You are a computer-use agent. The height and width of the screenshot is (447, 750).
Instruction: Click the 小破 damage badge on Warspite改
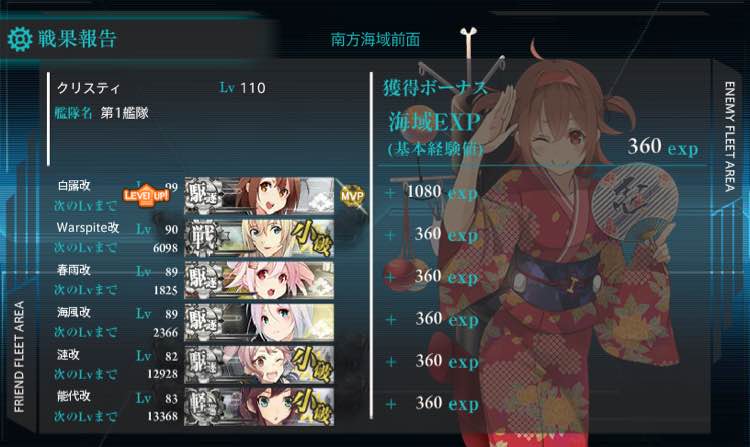(312, 238)
